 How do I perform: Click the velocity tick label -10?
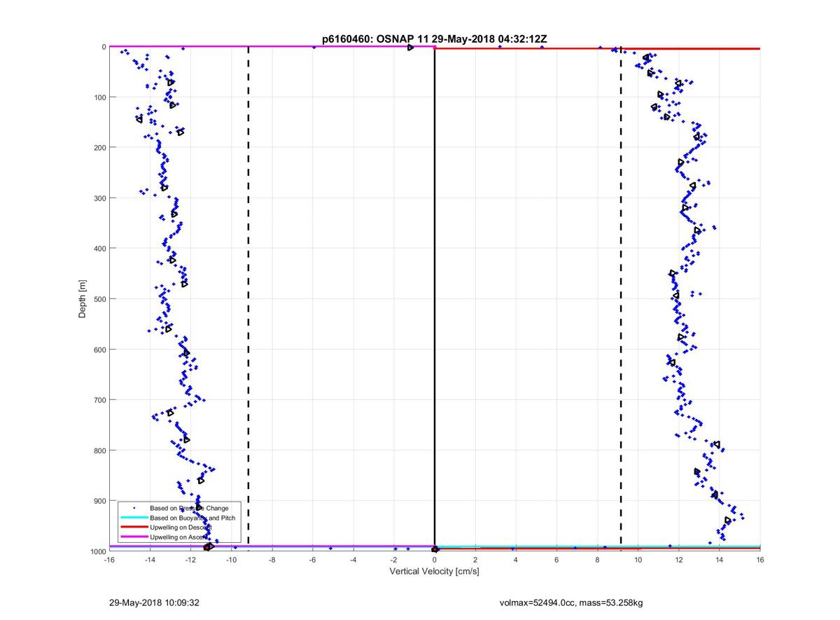click(231, 560)
